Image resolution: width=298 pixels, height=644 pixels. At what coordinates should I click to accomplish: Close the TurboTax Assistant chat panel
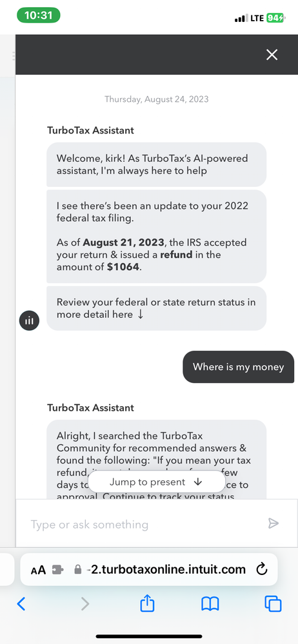(272, 55)
